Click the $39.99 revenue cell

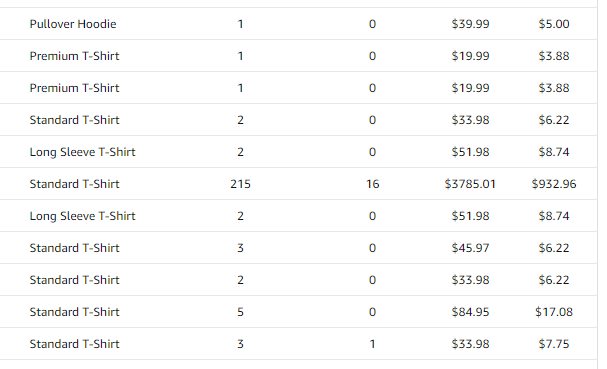[x=470, y=24]
